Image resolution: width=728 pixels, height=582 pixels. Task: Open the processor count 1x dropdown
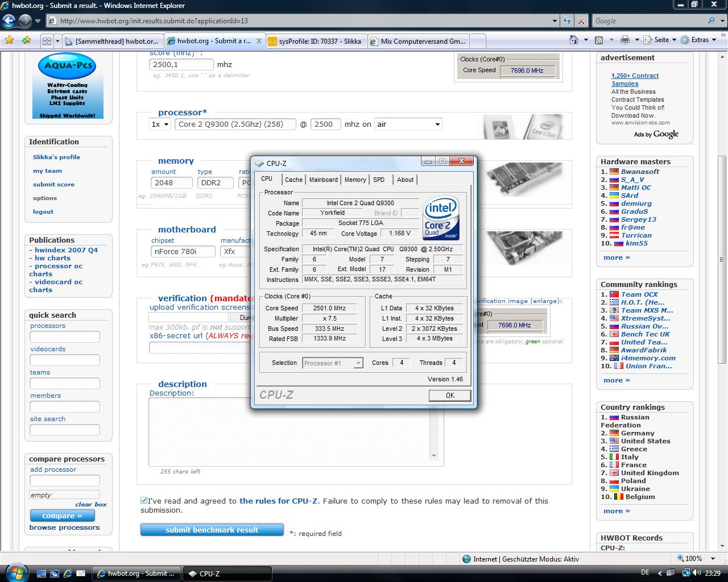(x=159, y=124)
